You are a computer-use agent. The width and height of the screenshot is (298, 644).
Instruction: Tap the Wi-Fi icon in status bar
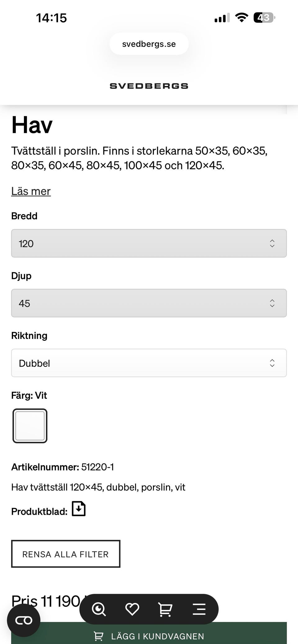coord(241,18)
